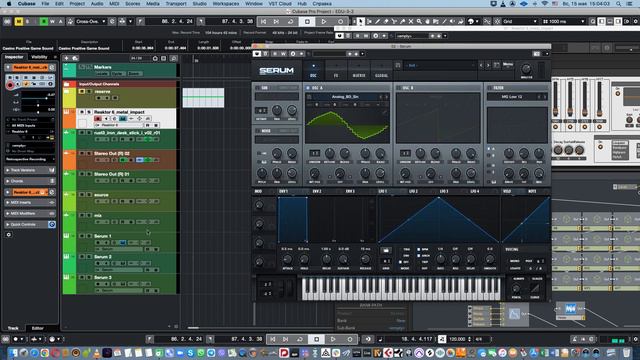The width and height of the screenshot is (640, 360).
Task: Switch to Serum FX tab
Action: pos(336,70)
